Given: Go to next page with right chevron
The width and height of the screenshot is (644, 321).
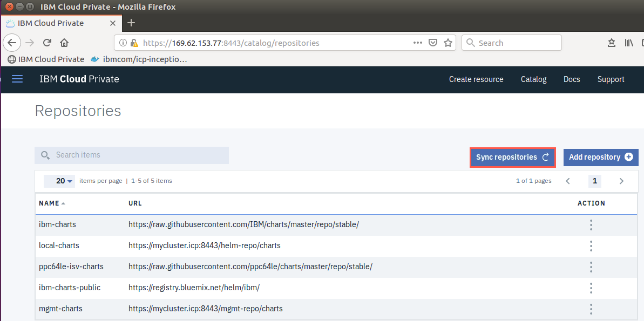Looking at the screenshot, I should 621,181.
